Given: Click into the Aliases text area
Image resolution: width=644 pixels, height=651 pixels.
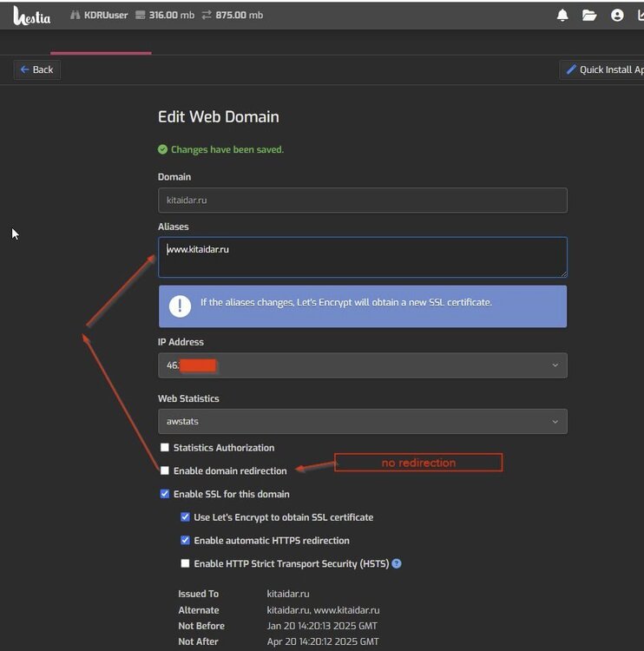Looking at the screenshot, I should click(x=362, y=258).
